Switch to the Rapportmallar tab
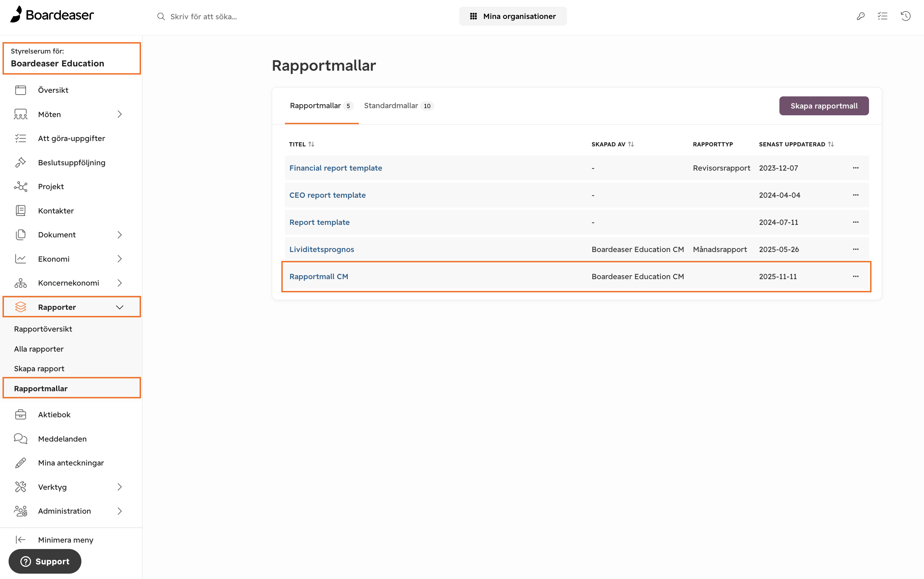Image resolution: width=924 pixels, height=579 pixels. [321, 106]
